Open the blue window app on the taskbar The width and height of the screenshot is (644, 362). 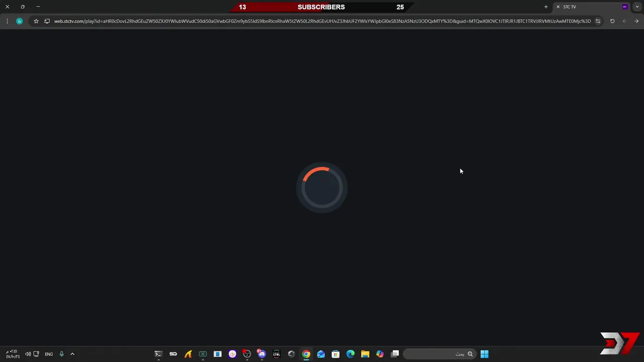(x=217, y=354)
